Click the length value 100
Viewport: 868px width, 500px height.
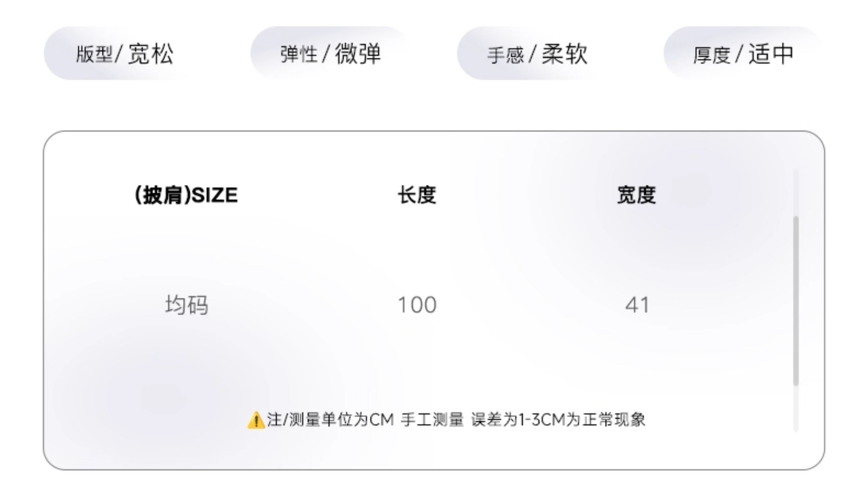pyautogui.click(x=417, y=305)
